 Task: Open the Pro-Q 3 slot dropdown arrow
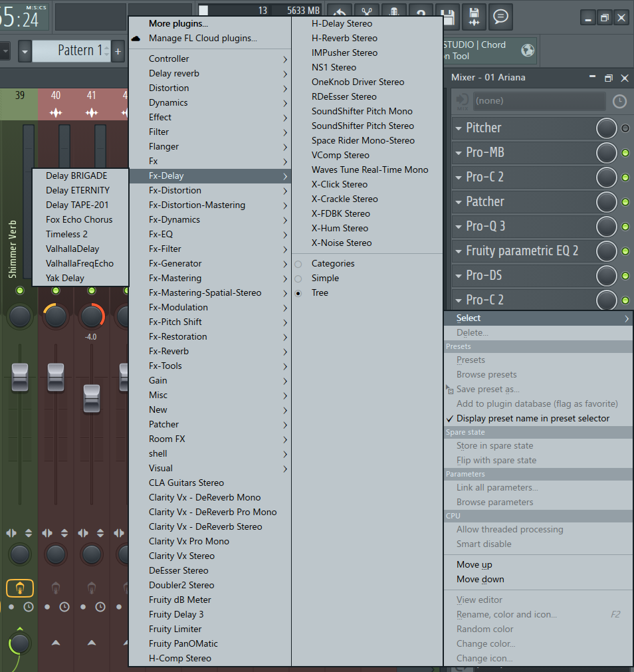pos(458,227)
